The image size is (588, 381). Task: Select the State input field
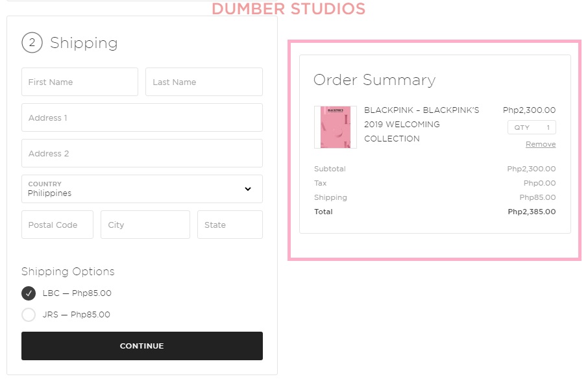(229, 224)
